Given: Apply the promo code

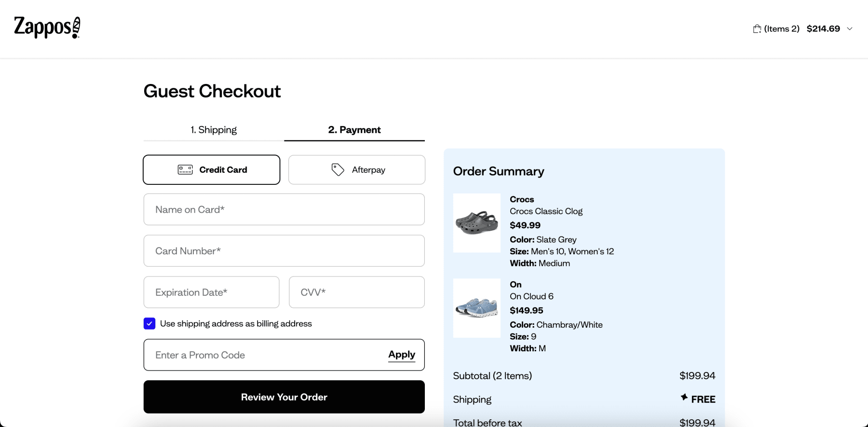Looking at the screenshot, I should (x=402, y=355).
